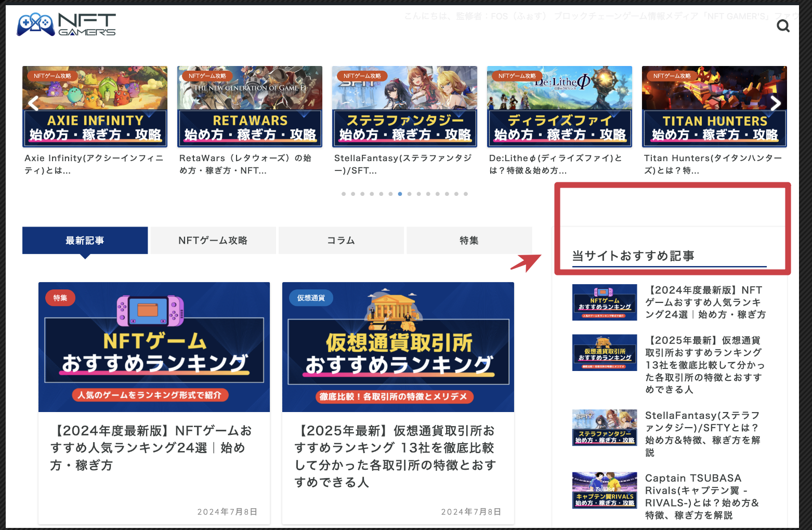The image size is (812, 530).
Task: Open sidebar link 【2024年度最新版】NFTゲームおすすめ人気ランキング
Action: (x=705, y=302)
